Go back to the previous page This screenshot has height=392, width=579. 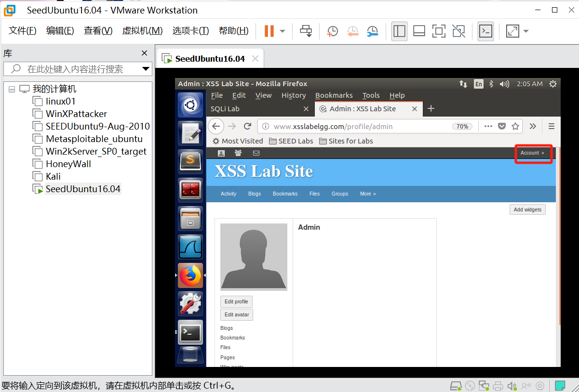215,126
